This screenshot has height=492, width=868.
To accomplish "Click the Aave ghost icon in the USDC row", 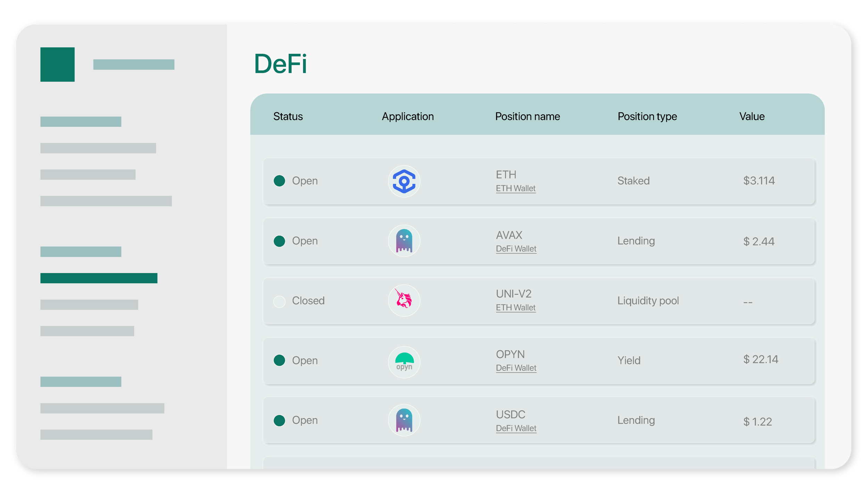I will 404,420.
